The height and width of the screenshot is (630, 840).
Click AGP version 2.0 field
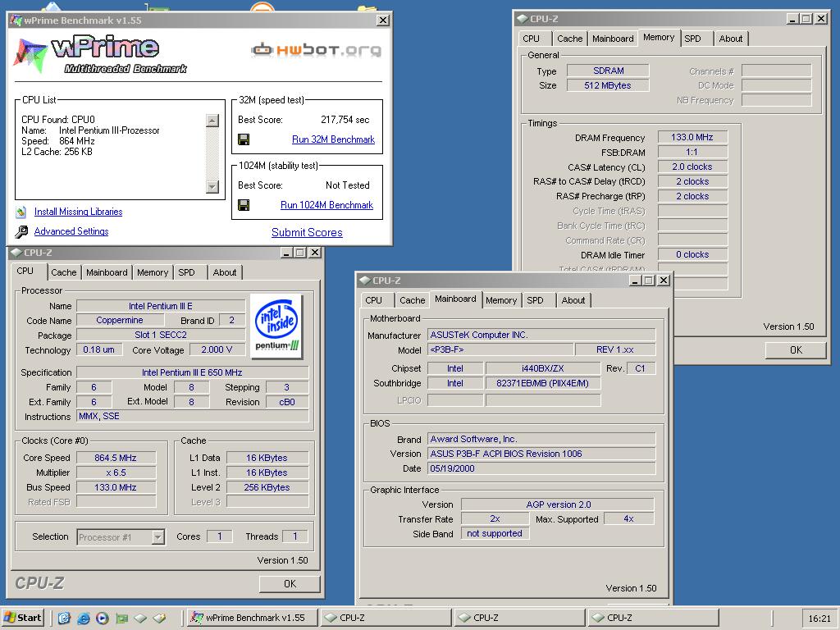558,504
